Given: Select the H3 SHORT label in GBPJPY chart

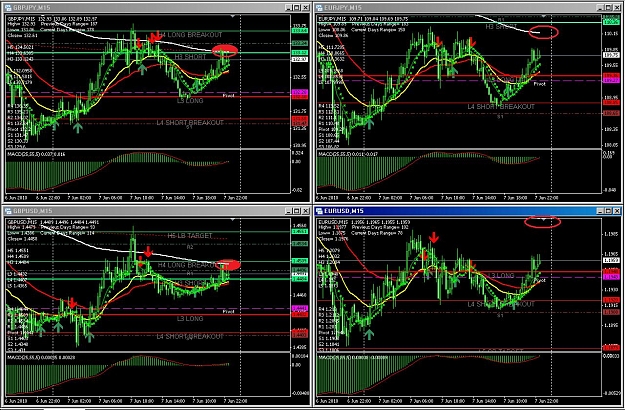Looking at the screenshot, I should coord(191,57).
